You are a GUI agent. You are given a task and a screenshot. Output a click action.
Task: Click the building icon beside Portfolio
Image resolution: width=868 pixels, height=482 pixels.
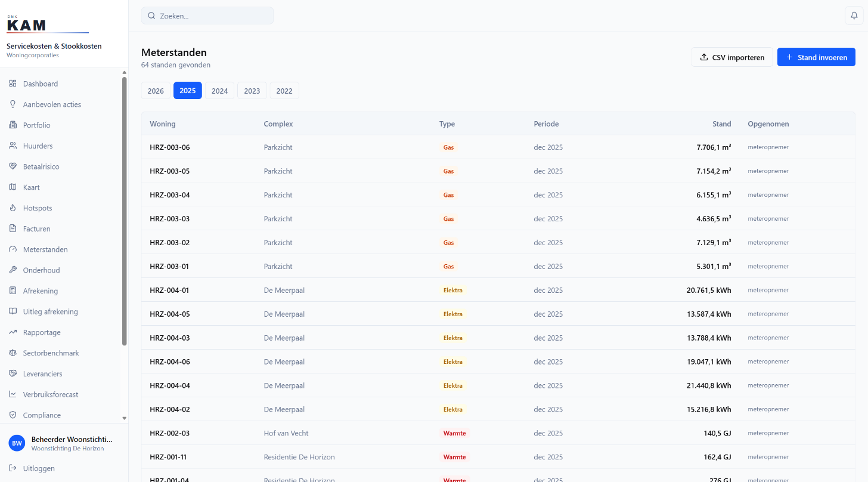click(x=13, y=125)
